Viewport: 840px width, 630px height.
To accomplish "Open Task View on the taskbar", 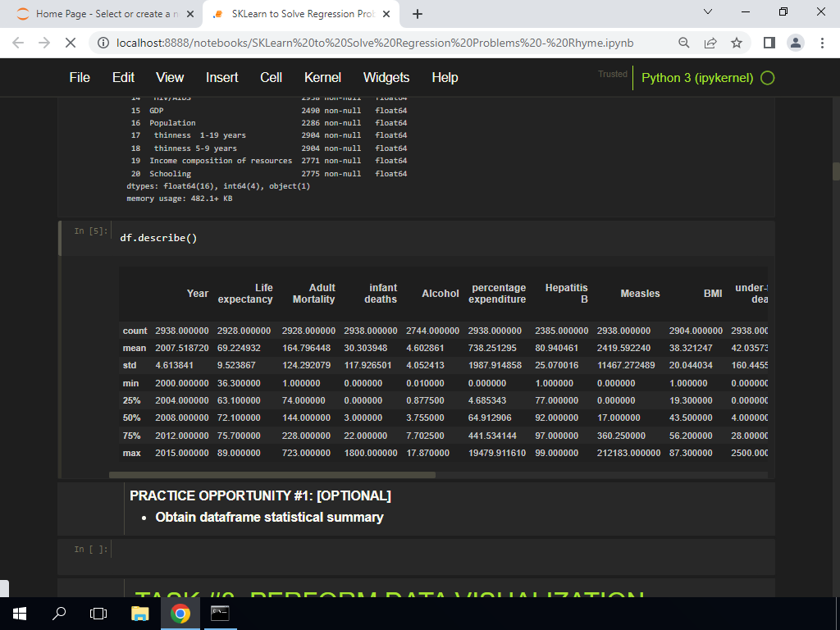I will [98, 614].
